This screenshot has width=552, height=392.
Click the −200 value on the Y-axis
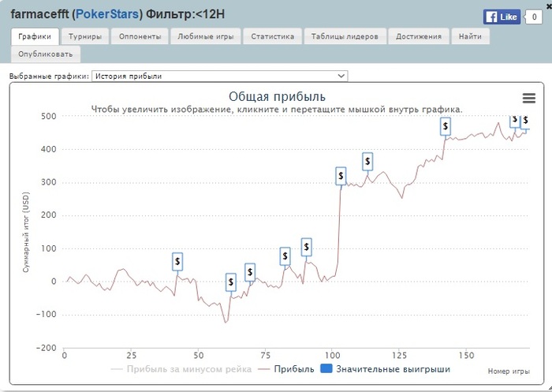pyautogui.click(x=46, y=348)
